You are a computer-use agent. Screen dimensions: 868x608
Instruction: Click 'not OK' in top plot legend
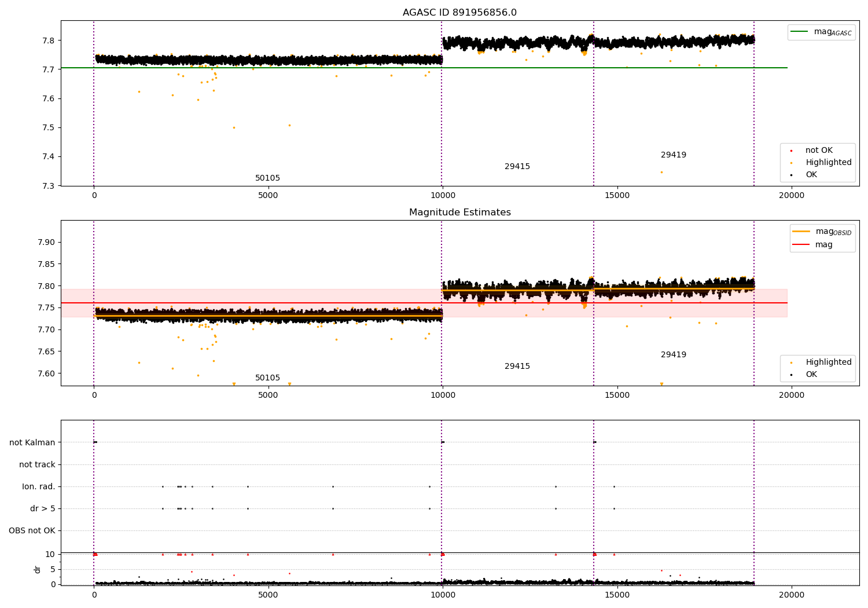click(819, 151)
